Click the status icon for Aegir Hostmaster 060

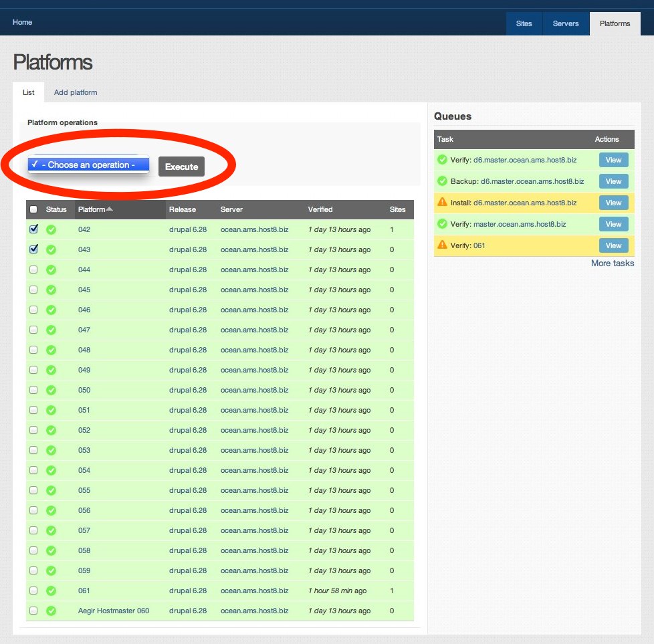click(x=51, y=611)
